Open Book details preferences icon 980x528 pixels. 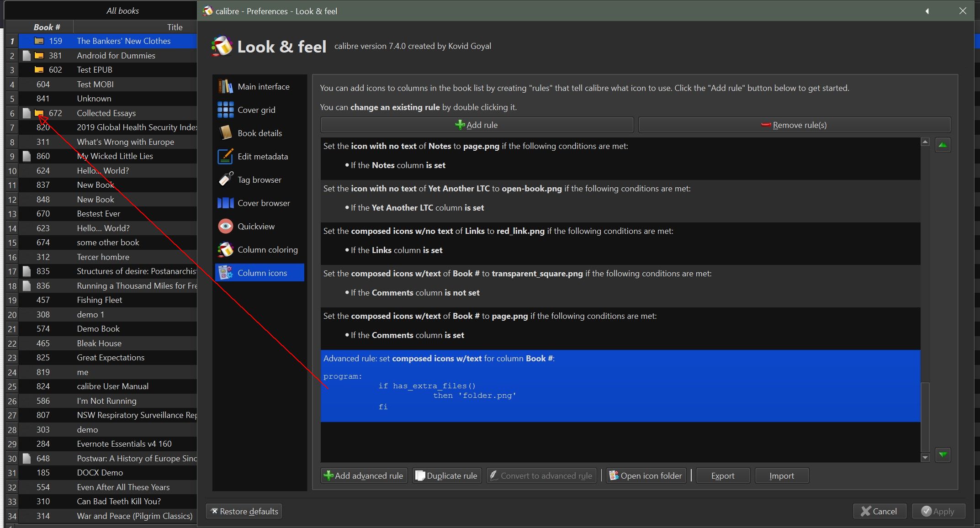[225, 133]
